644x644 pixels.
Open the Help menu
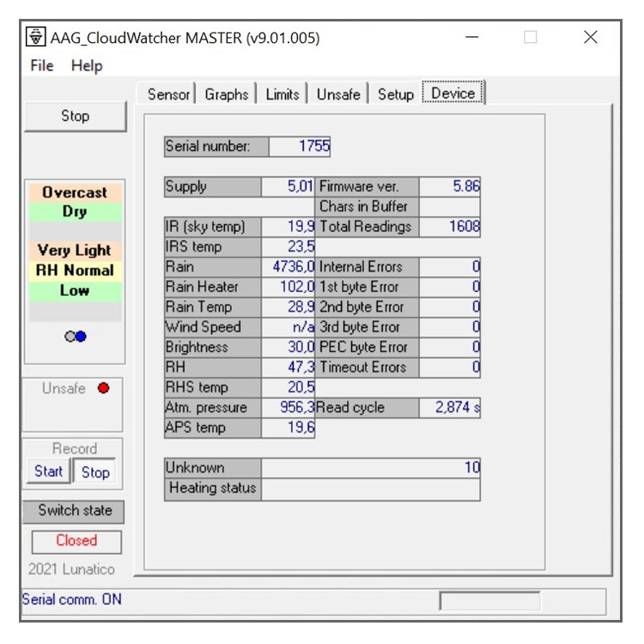pyautogui.click(x=87, y=66)
